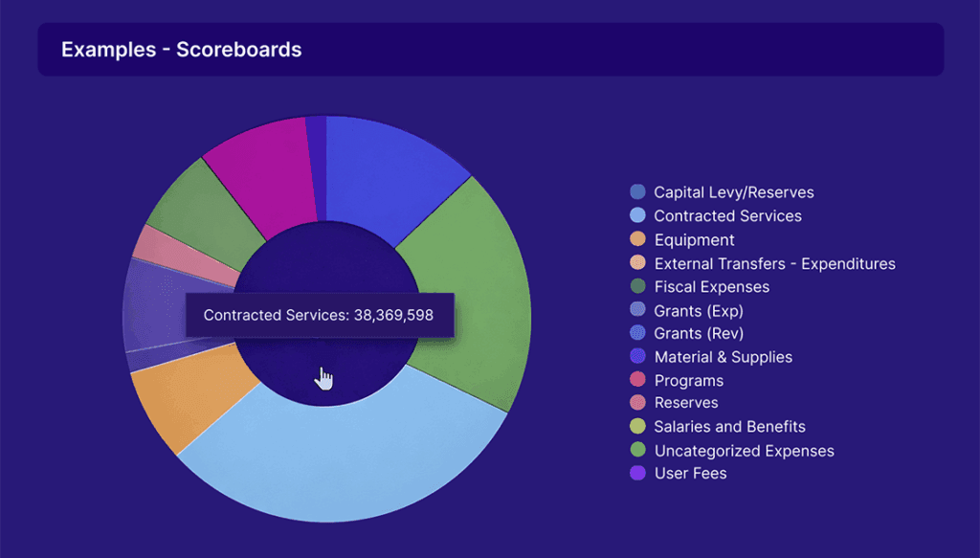Select the large green slice on right

(469, 287)
